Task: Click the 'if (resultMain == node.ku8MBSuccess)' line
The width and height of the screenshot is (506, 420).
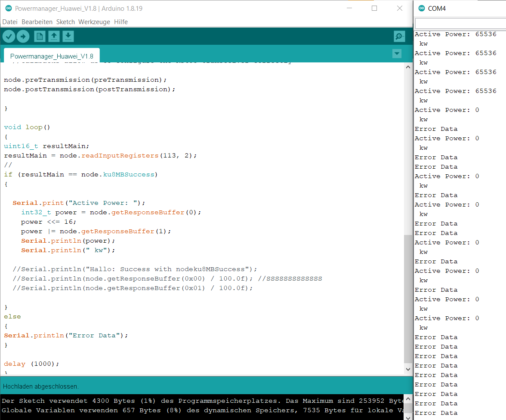Action: 81,174
